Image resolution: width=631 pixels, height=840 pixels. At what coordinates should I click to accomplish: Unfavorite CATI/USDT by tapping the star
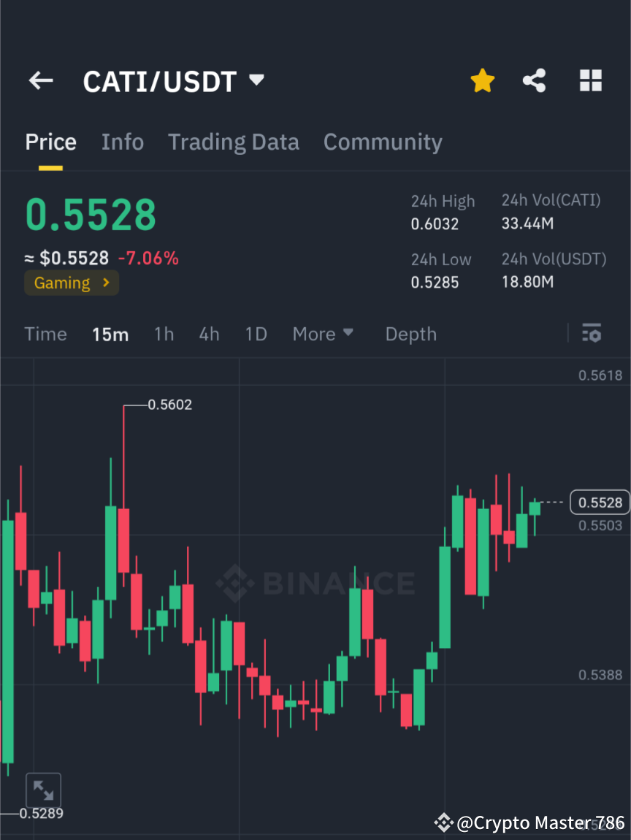482,80
